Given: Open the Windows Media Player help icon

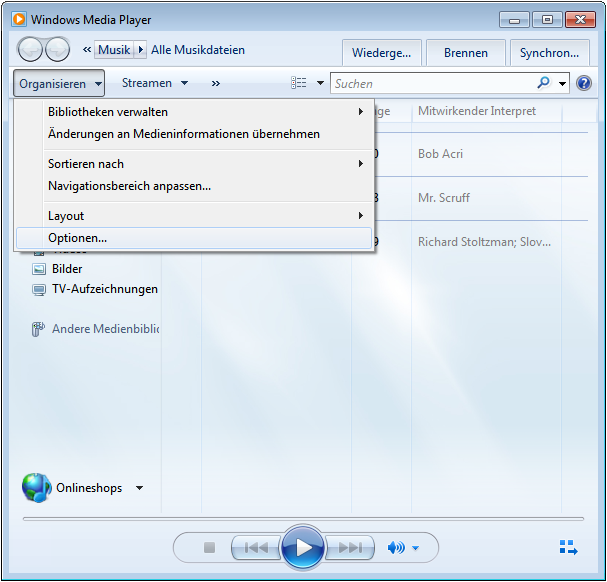Looking at the screenshot, I should coord(583,83).
